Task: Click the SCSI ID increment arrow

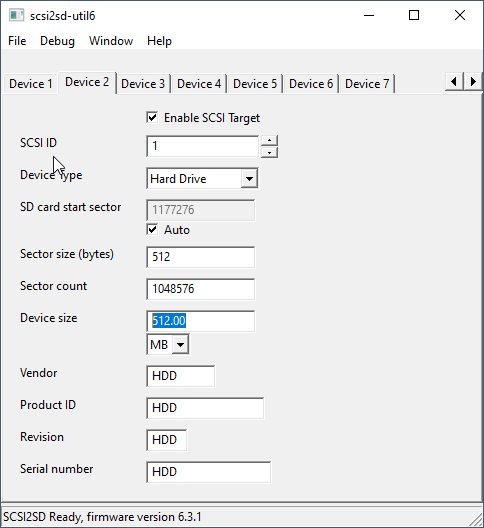Action: 269,140
